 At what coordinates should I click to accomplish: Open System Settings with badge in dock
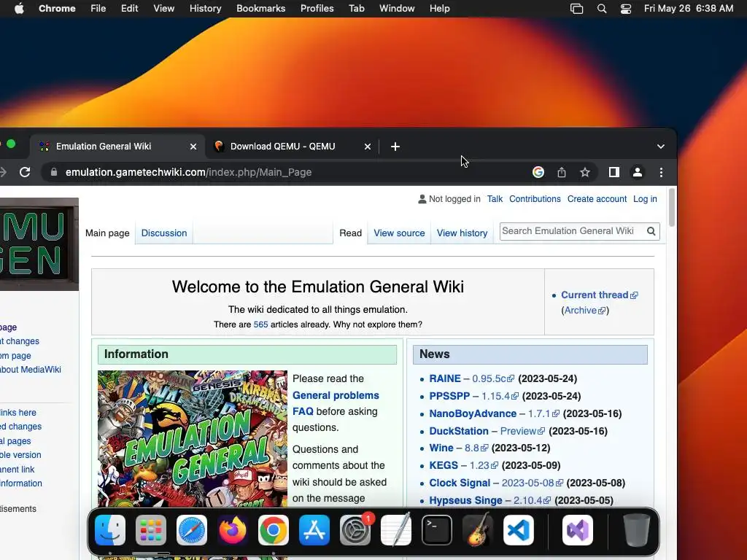coord(355,530)
